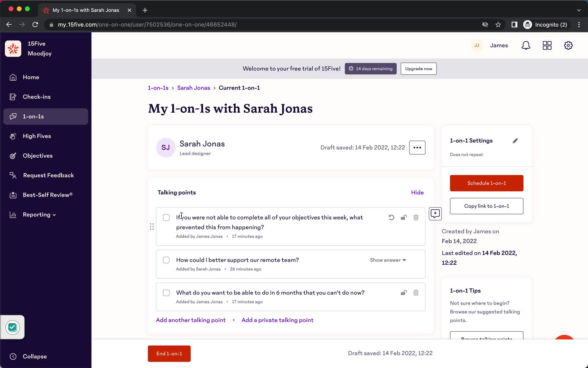588x368 pixels.
Task: Click the Add another talking point link
Action: click(x=190, y=320)
